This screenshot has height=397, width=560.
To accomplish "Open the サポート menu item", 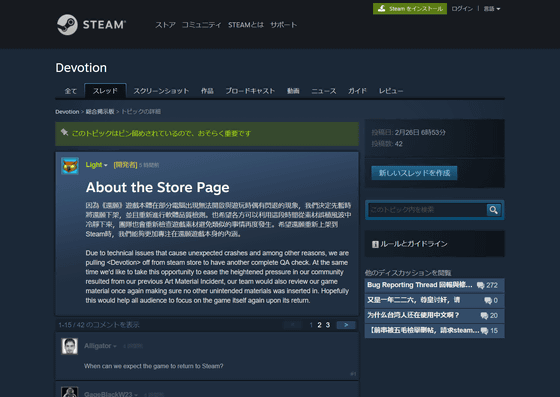I will point(284,25).
